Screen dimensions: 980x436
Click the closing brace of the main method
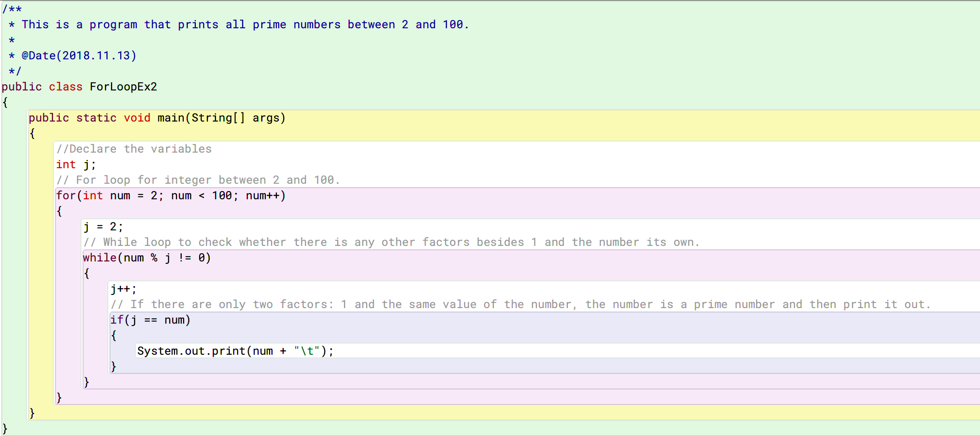click(x=32, y=413)
